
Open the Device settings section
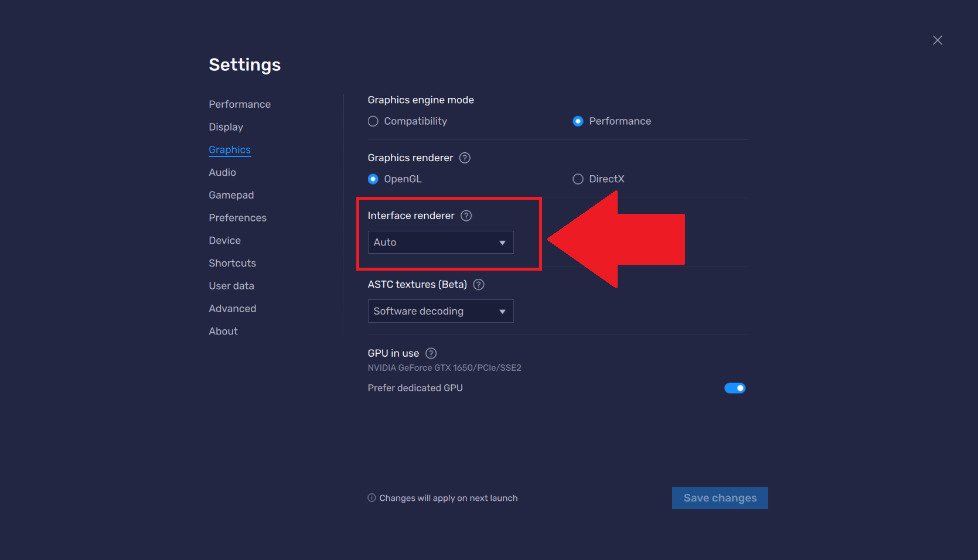pyautogui.click(x=224, y=241)
